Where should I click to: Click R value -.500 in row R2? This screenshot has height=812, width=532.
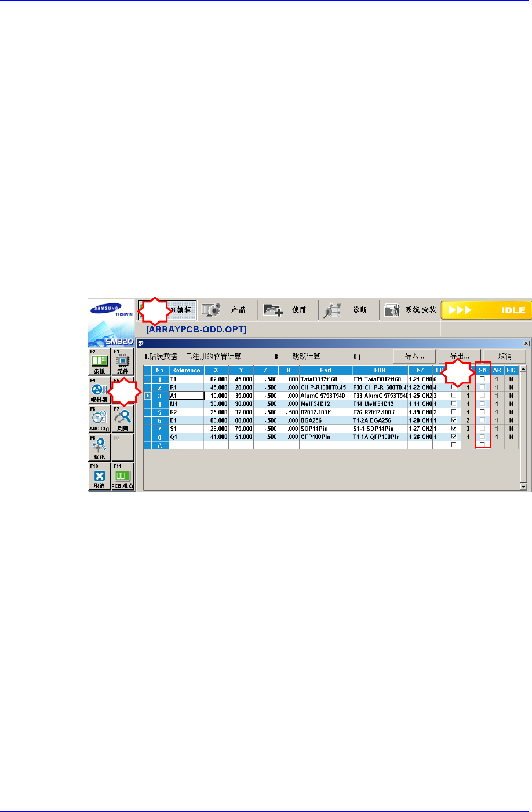pyautogui.click(x=288, y=412)
